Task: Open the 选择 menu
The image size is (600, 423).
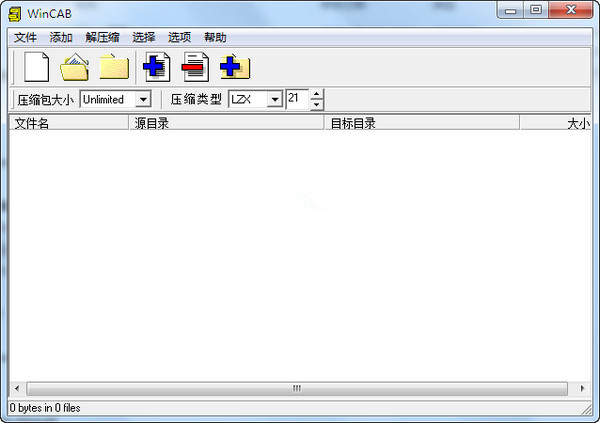Action: pyautogui.click(x=143, y=38)
